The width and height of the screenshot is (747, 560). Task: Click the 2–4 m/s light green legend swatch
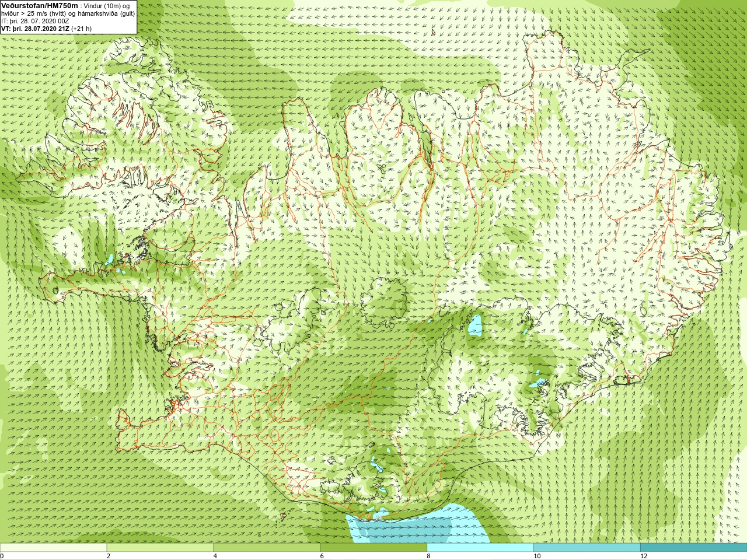[160, 548]
